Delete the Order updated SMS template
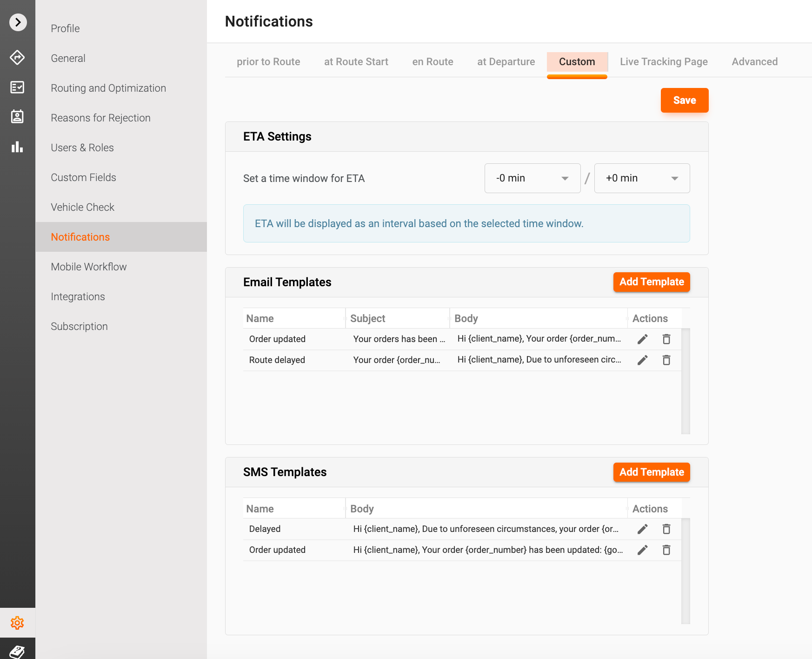812x659 pixels. 666,550
